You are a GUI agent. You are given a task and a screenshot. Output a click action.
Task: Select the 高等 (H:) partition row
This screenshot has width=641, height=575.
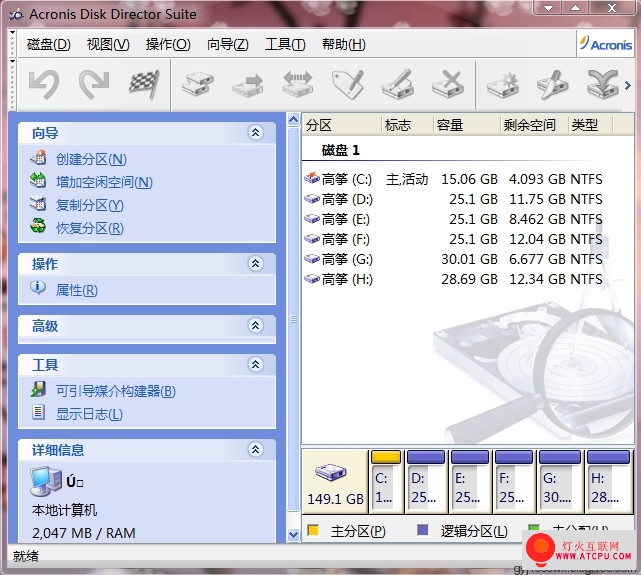pos(453,279)
